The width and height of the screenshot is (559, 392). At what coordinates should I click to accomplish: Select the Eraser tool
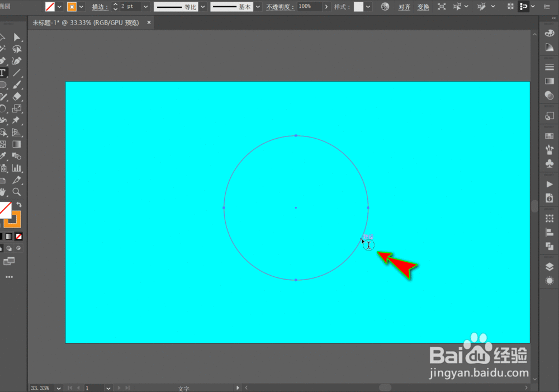tap(17, 97)
